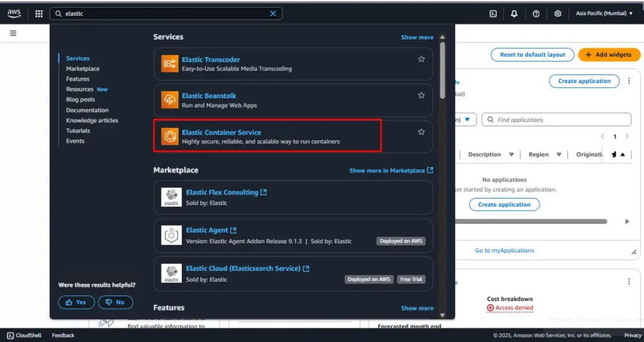Click the Elastic Flex Consulting logo
Image resolution: width=644 pixels, height=342 pixels.
point(171,197)
